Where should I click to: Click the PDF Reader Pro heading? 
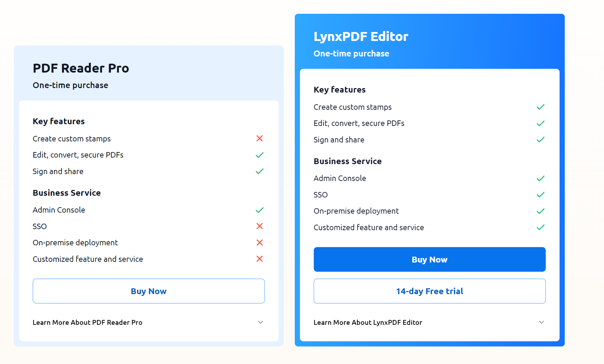tap(81, 68)
